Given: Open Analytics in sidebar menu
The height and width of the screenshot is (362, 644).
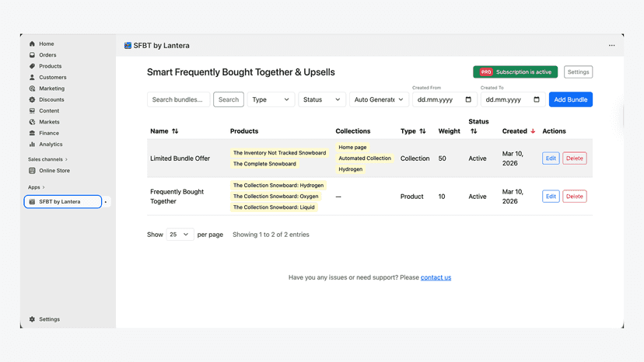Looking at the screenshot, I should (x=51, y=144).
